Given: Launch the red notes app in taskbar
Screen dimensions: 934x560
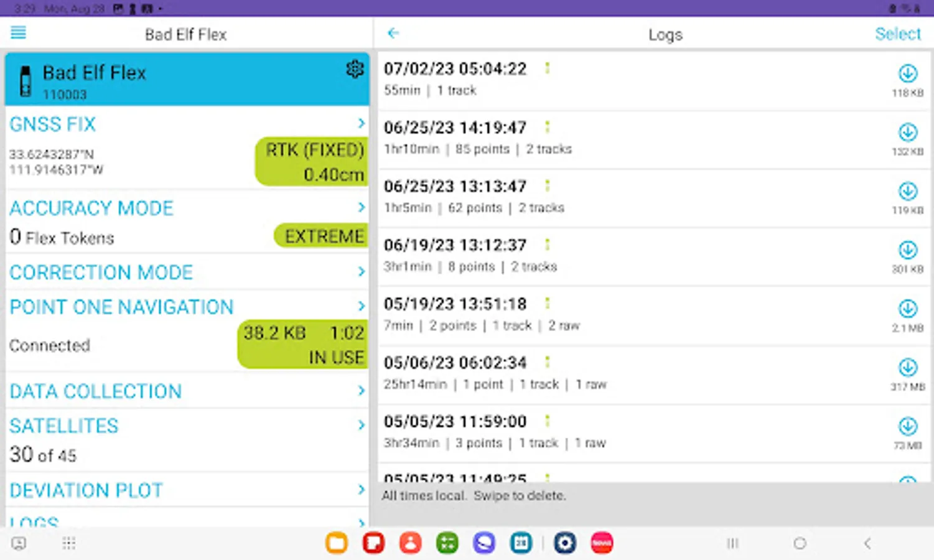Looking at the screenshot, I should click(x=373, y=543).
